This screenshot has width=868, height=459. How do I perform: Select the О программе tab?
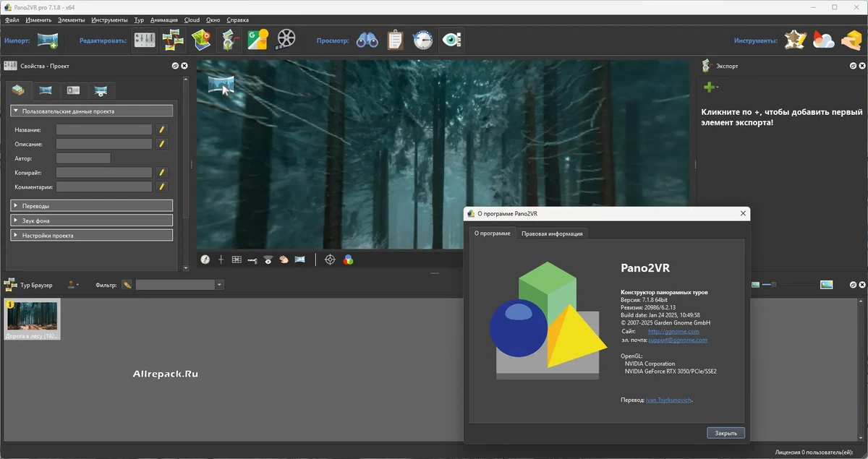pyautogui.click(x=493, y=233)
